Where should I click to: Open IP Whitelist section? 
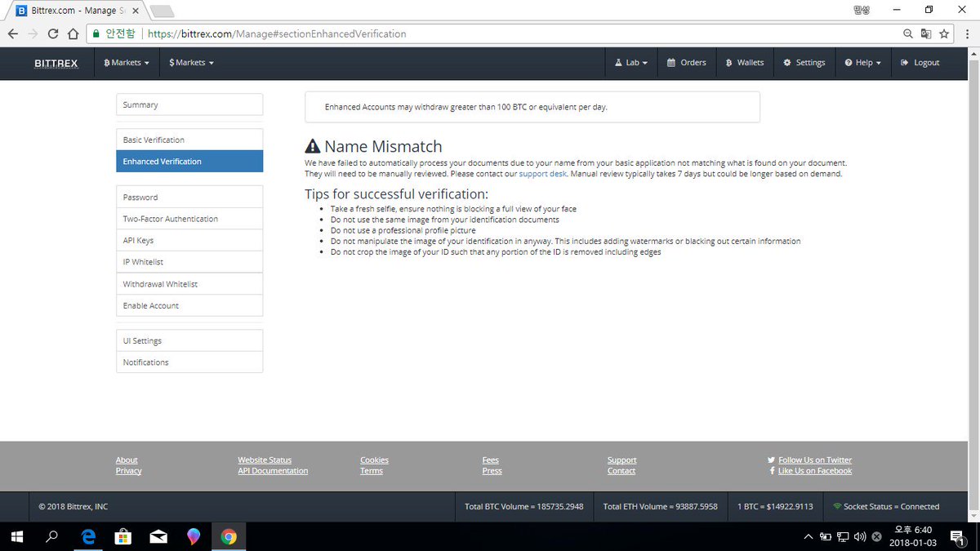coord(189,262)
